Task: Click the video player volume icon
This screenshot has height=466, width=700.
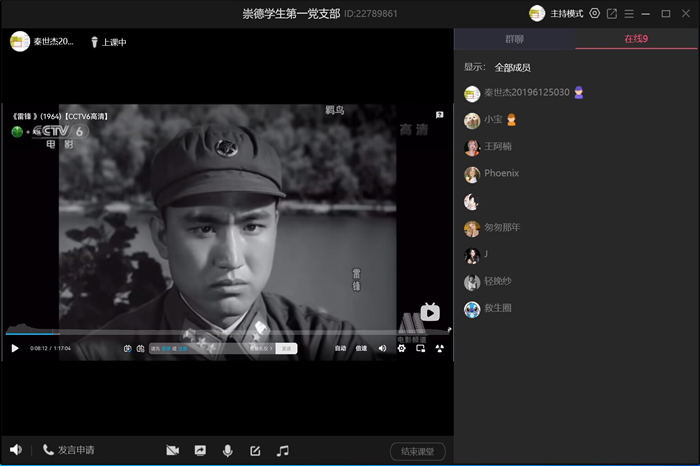Action: coord(382,348)
